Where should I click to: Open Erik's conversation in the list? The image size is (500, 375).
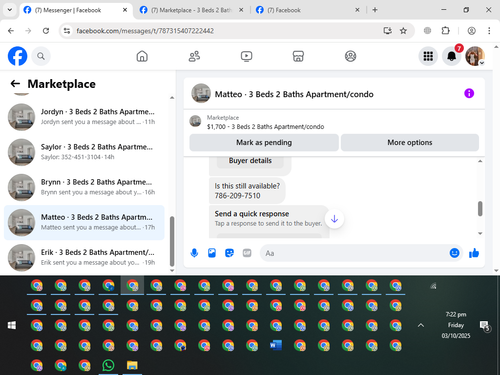tap(84, 257)
